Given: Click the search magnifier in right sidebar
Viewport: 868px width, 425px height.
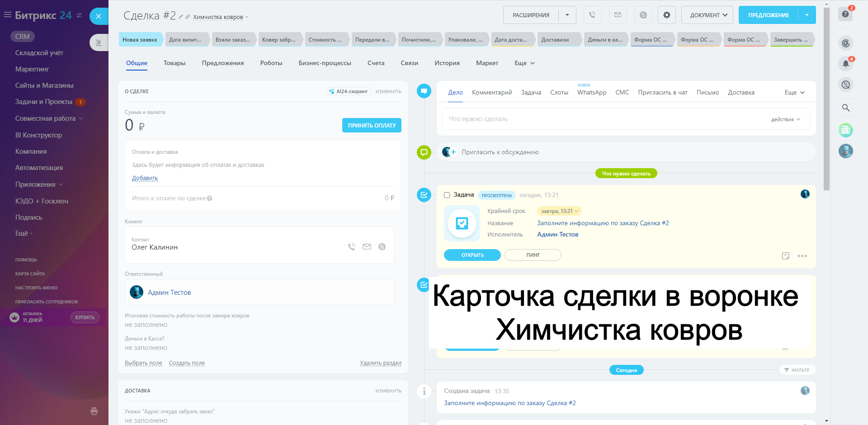Looking at the screenshot, I should click(845, 108).
